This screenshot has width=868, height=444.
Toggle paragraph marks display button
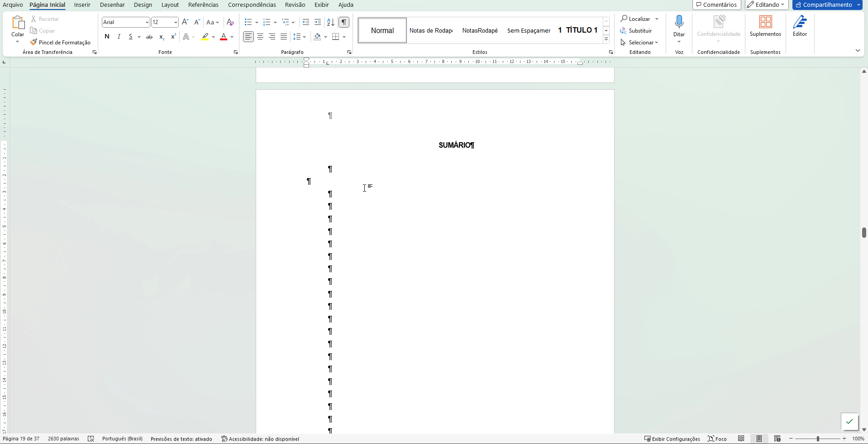click(x=344, y=22)
